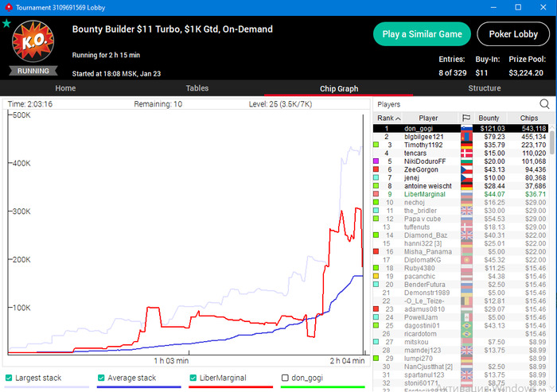Screen dimensions: 557x392
Task: Maximize the tournament lobby window
Action: coord(518,7)
